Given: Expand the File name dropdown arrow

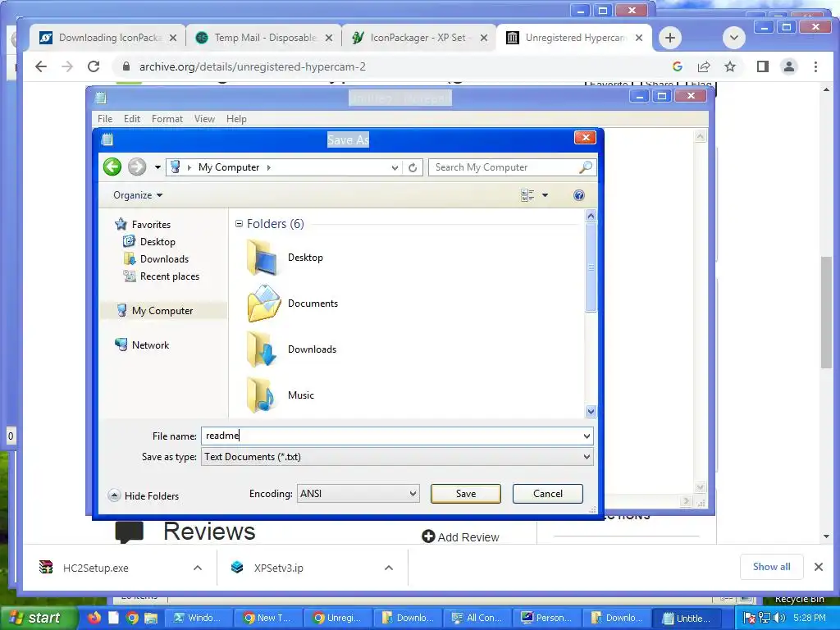Looking at the screenshot, I should tap(587, 436).
